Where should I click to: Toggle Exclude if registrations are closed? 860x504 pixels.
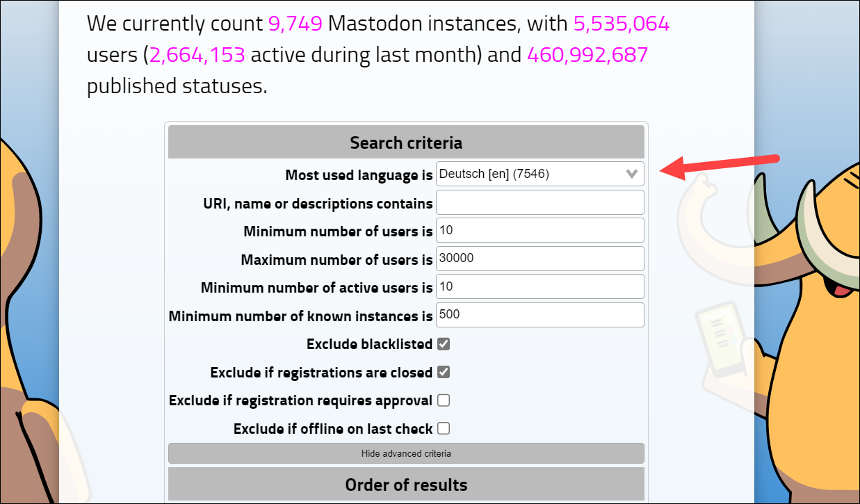[x=444, y=372]
